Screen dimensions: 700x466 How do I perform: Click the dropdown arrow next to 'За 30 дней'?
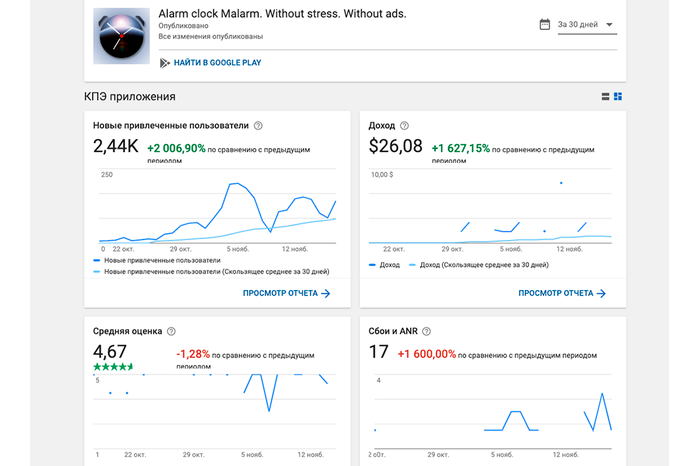point(609,25)
